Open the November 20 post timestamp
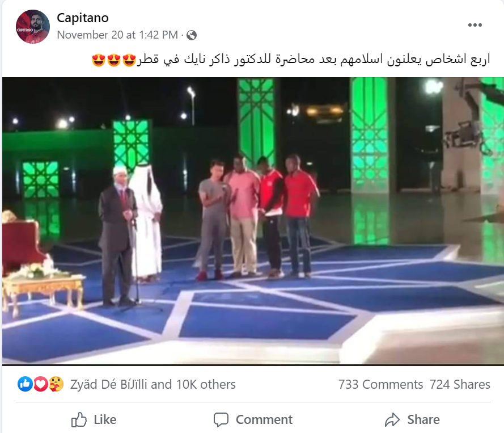This screenshot has height=433, width=504. (117, 35)
